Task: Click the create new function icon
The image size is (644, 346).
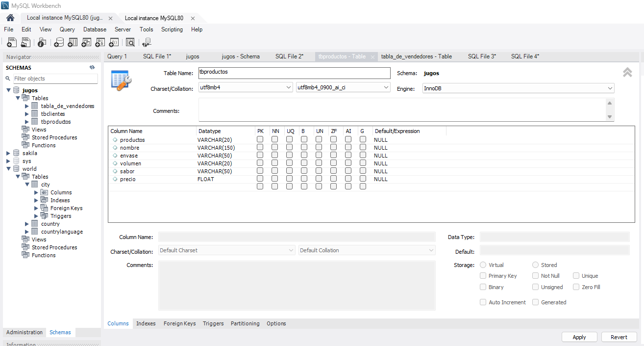Action: 114,42
